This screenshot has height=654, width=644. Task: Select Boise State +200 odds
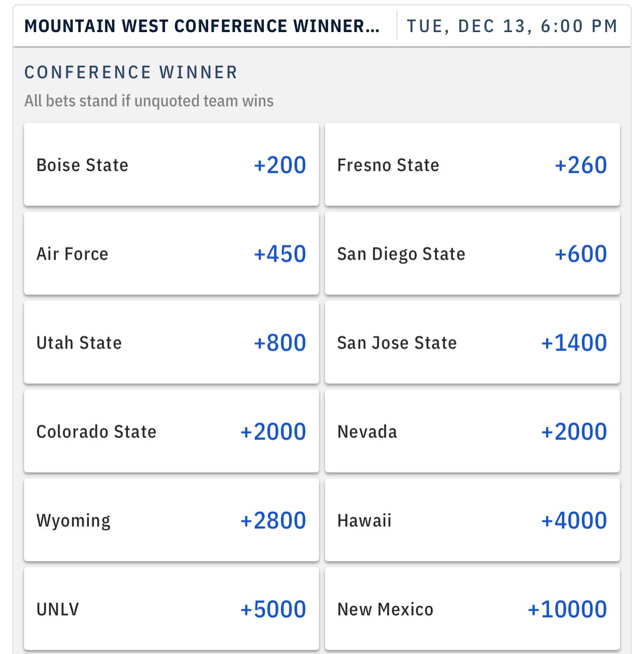coord(171,165)
